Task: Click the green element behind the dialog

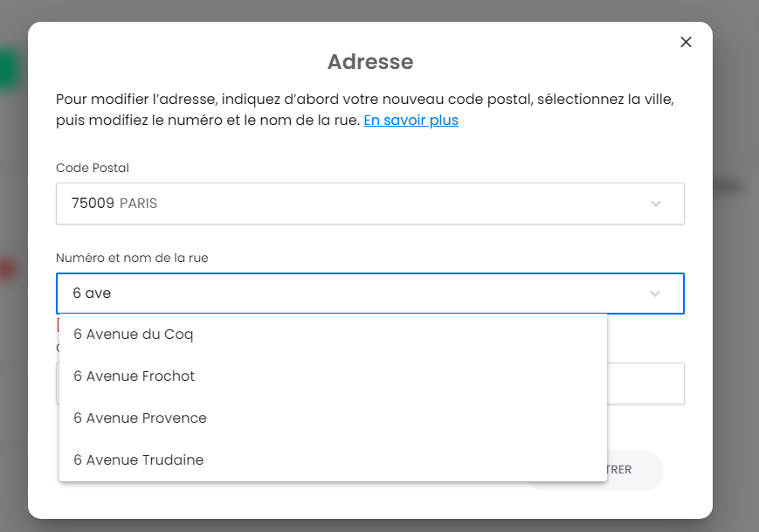Action: click(x=10, y=70)
